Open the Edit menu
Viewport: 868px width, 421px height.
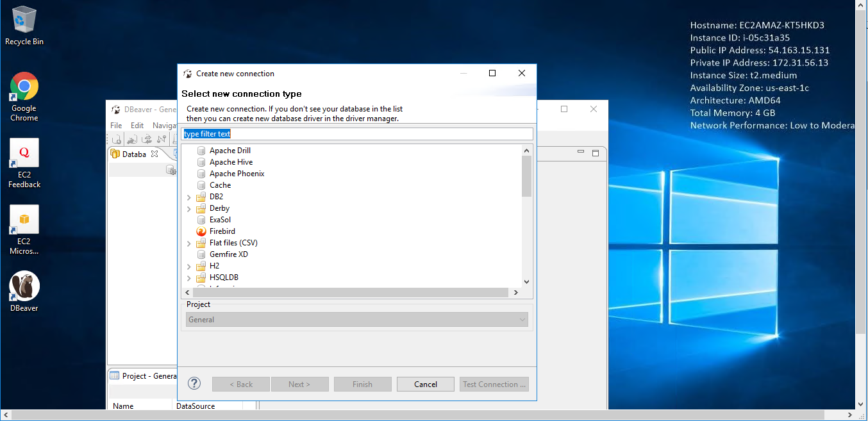coord(137,126)
